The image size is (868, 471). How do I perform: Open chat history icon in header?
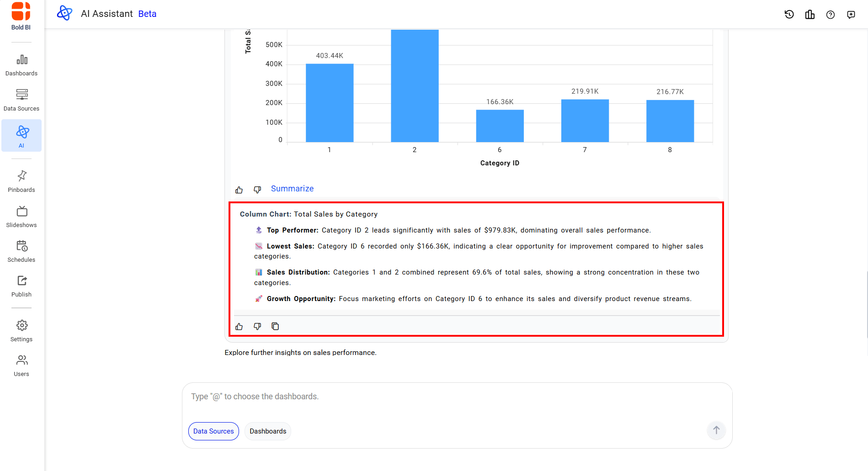coord(789,15)
